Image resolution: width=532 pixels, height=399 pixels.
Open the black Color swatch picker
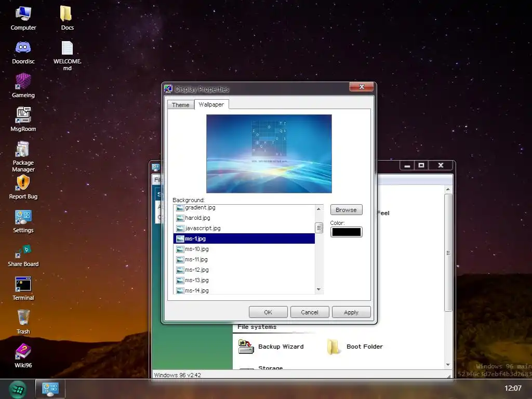346,232
